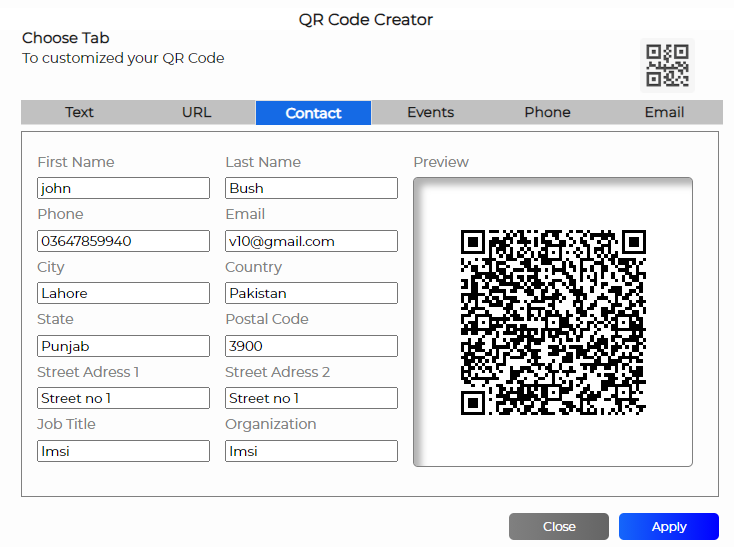734x547 pixels.
Task: Click the 'State' label
Action: point(55,319)
